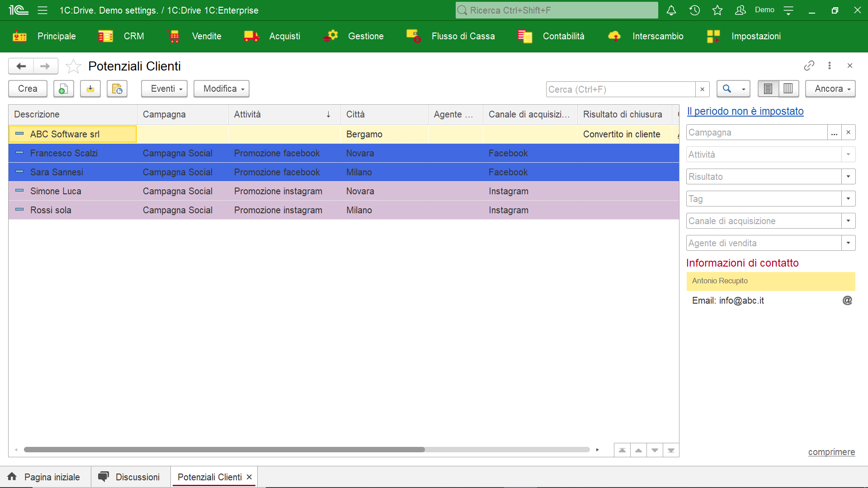Image resolution: width=868 pixels, height=488 pixels.
Task: Open Campagna filter selection ellipsis
Action: [834, 132]
